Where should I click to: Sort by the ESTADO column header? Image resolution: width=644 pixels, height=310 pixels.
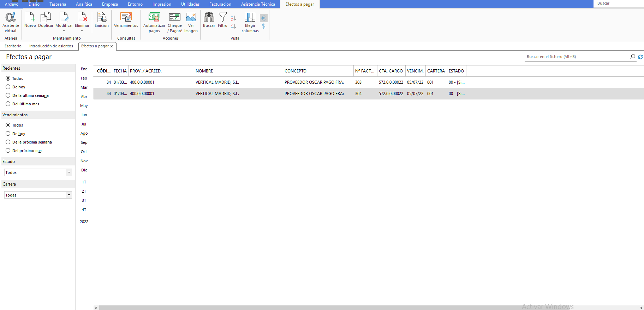point(457,71)
